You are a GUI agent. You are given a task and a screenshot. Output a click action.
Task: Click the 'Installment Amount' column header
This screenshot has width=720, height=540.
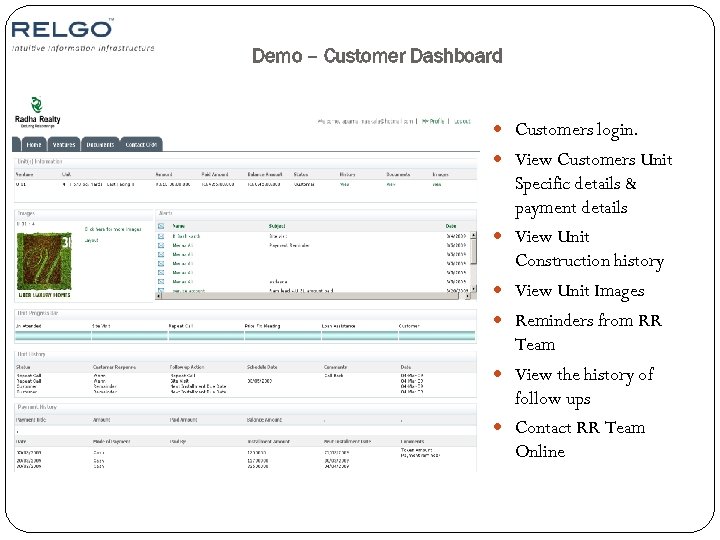[268, 441]
